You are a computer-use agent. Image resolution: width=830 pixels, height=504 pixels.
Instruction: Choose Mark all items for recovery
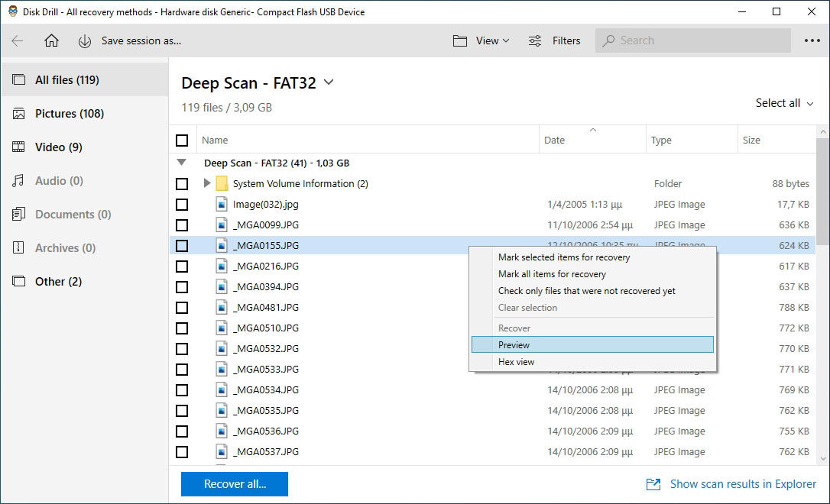coord(592,274)
